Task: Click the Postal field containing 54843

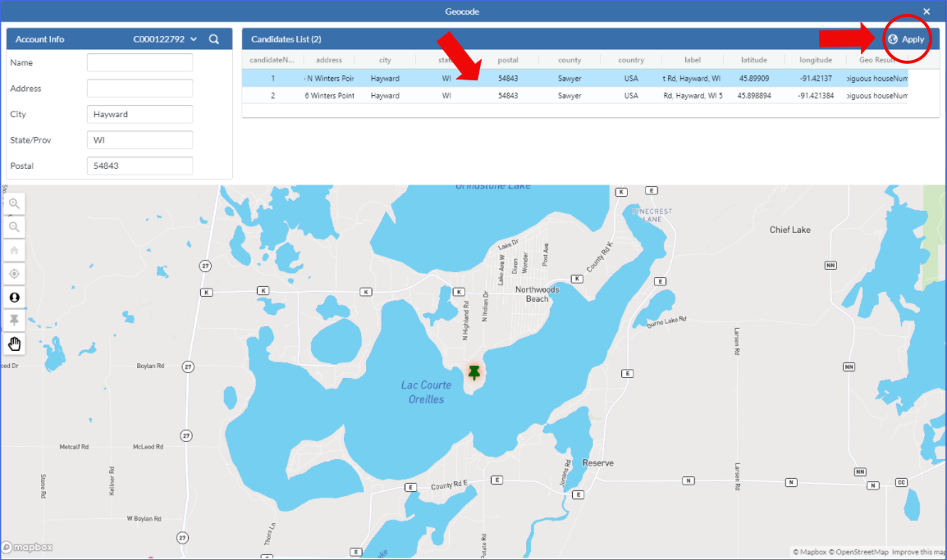Action: 140,166
